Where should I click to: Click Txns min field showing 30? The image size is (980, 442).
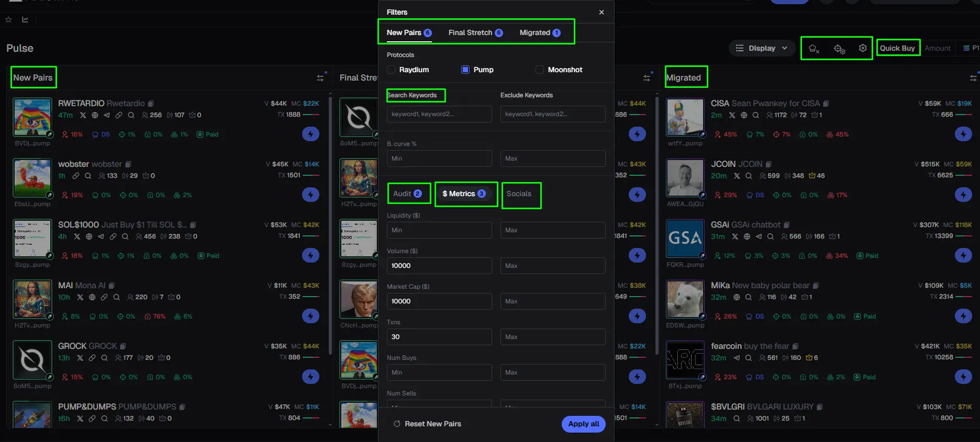pos(439,337)
